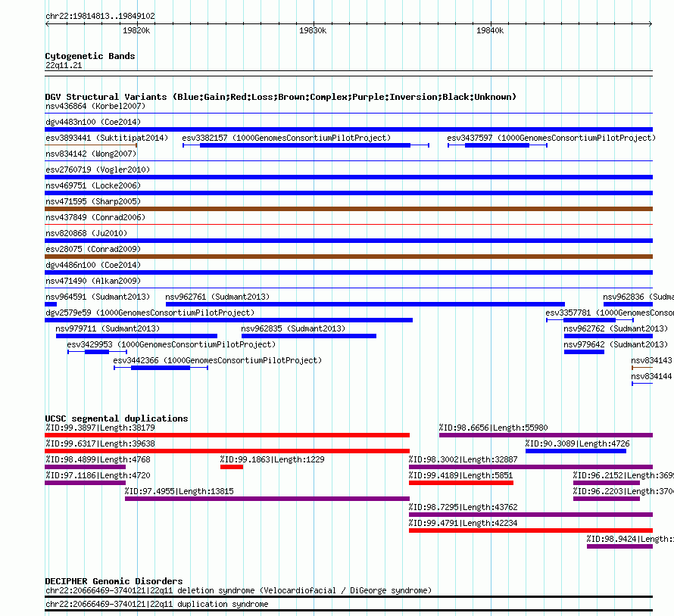Click duplication %ID:90.3089 Length:4726 label
The height and width of the screenshot is (616, 674).
pos(577,443)
